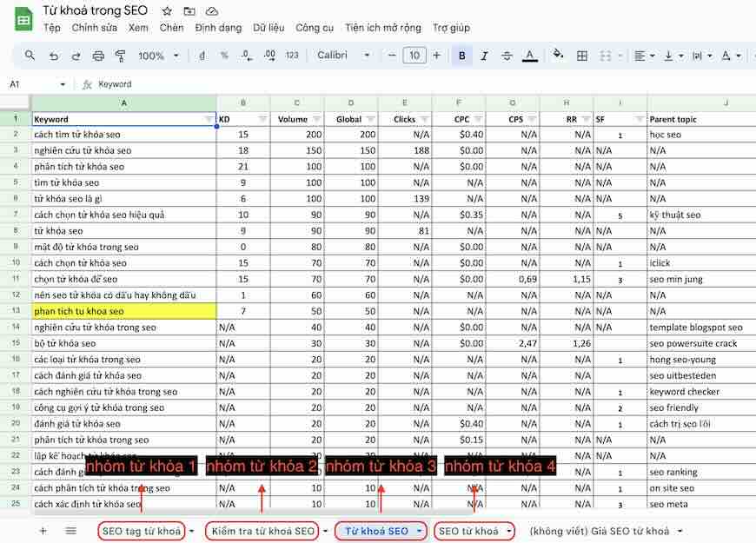This screenshot has width=756, height=543.
Task: Print the spreadsheet
Action: 98,56
